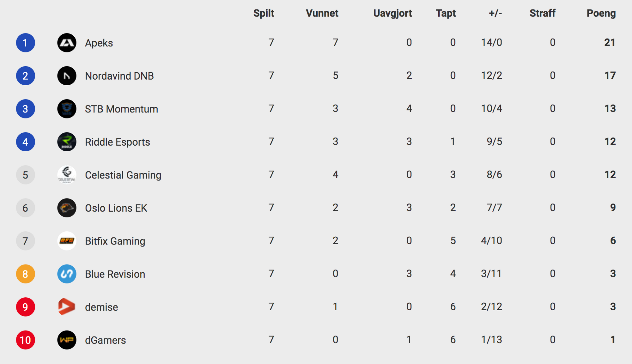Open the Oslo Lions EK logo
Screen dimensions: 632x364
click(x=67, y=208)
